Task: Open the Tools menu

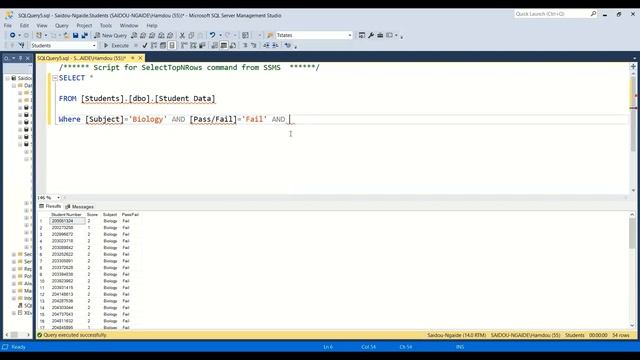Action: point(106,25)
